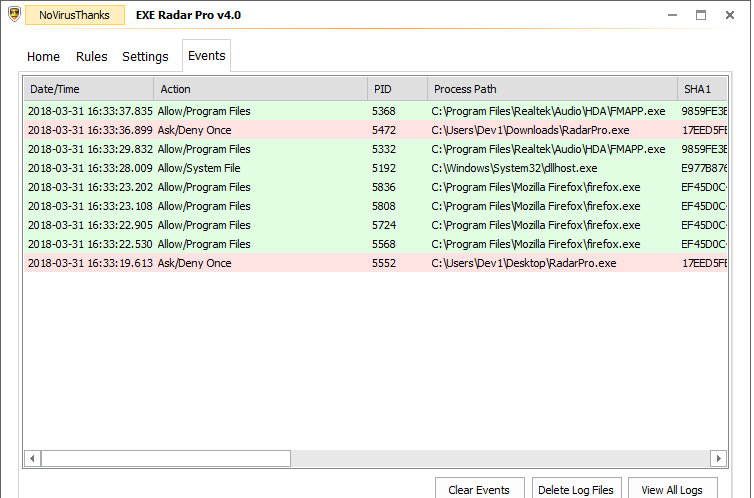Viewport: 754px width, 498px height.
Task: Click the SHA1 column header
Action: pyautogui.click(x=702, y=89)
